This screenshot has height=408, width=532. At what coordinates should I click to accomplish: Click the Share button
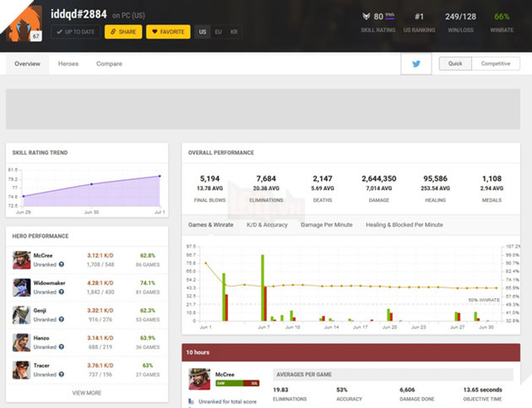pyautogui.click(x=123, y=32)
